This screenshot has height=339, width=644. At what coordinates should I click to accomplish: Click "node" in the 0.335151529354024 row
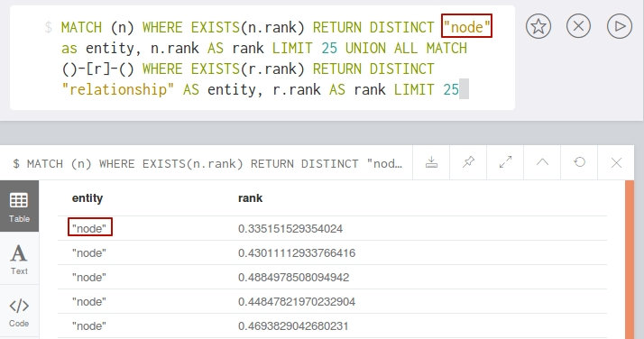[x=89, y=229]
